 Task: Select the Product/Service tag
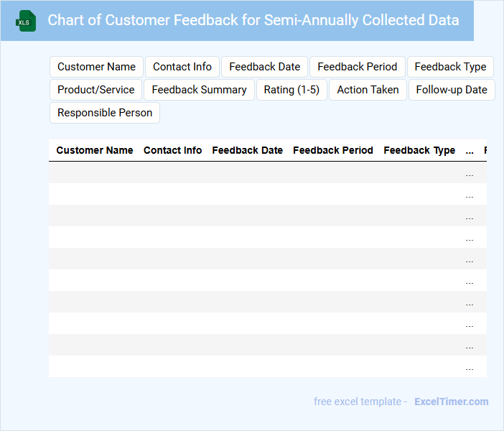[x=96, y=90]
